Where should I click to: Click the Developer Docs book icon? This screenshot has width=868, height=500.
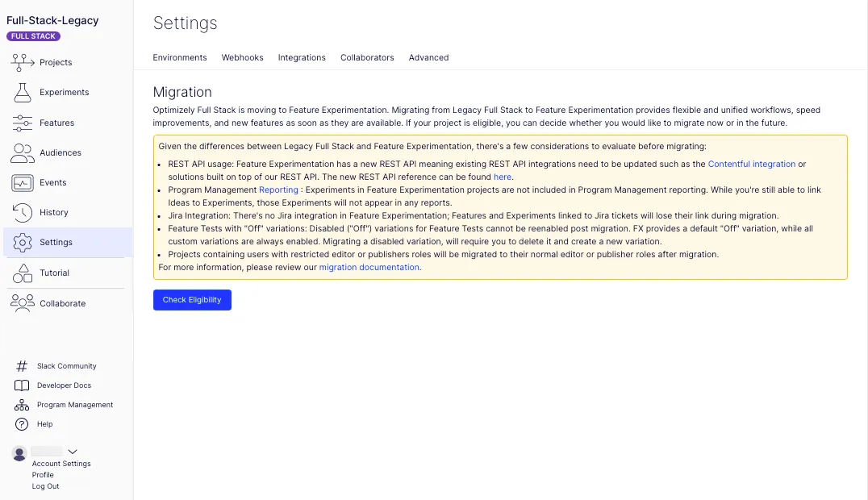point(22,385)
